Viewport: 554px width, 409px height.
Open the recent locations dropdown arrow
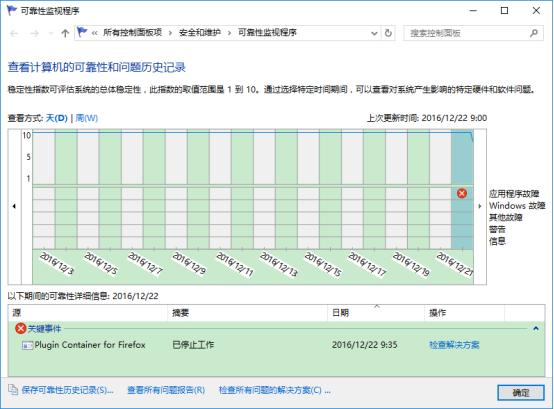(x=51, y=34)
